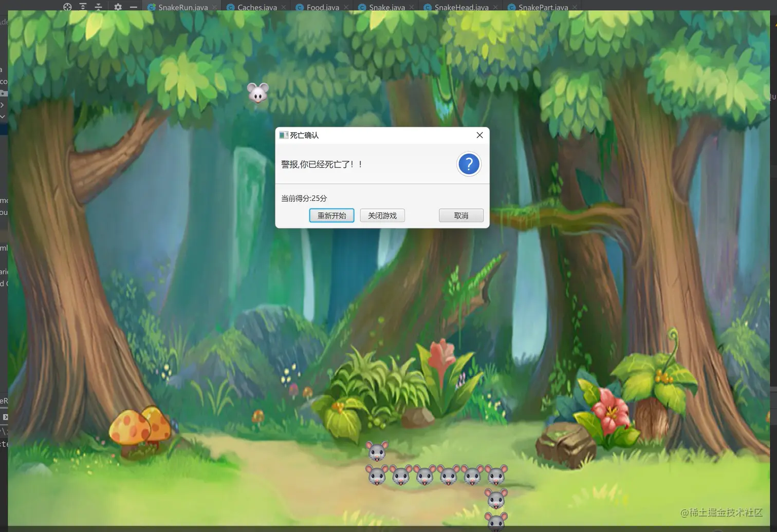Click the 取消 cancel button
Viewport: 777px width, 532px height.
click(461, 216)
